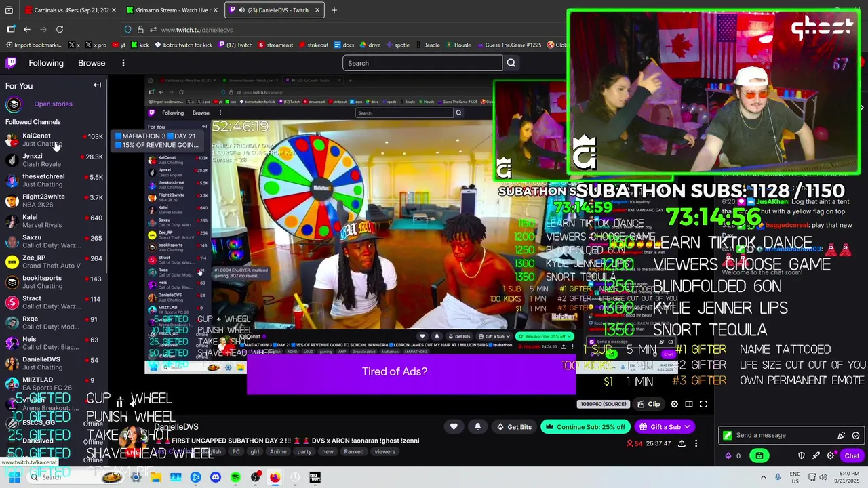Share the stream via upload icon

tap(682, 443)
